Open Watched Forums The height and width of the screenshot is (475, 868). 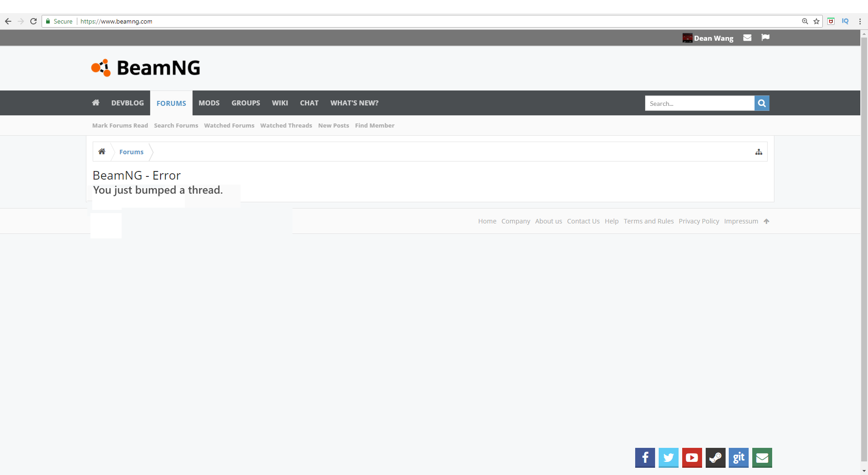point(229,126)
